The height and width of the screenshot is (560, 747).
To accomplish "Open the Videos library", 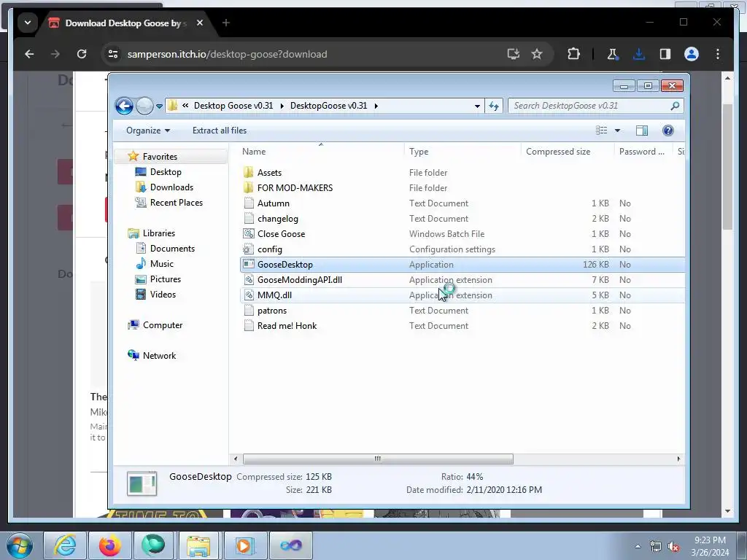I will click(163, 295).
